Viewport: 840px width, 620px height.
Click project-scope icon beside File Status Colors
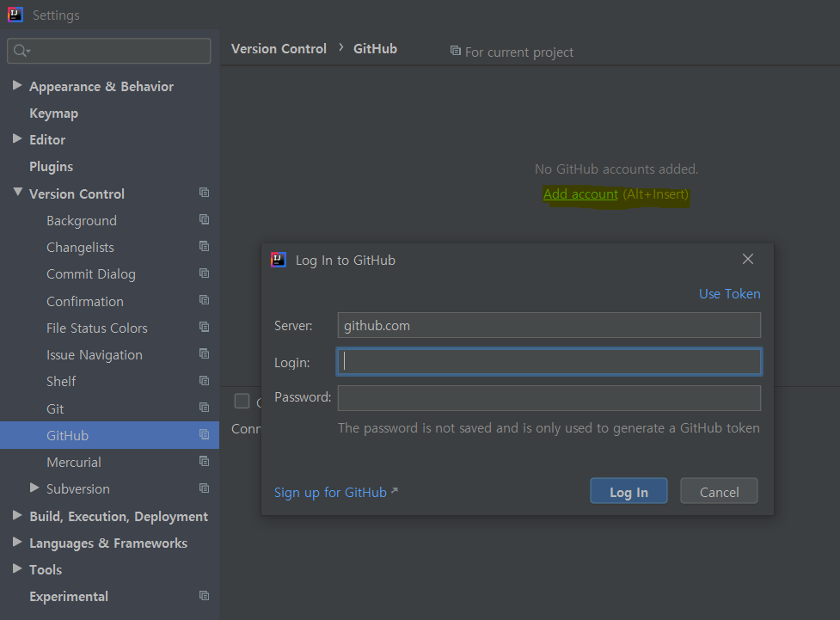click(x=204, y=327)
